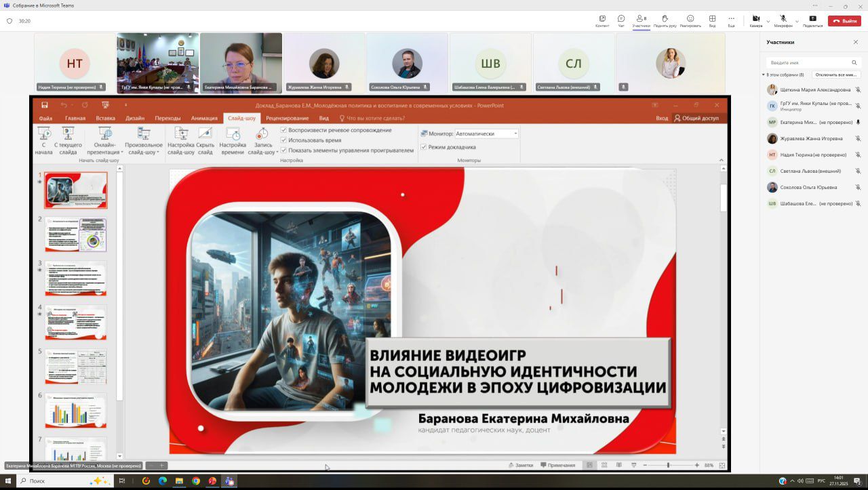Turn on the camera in Teams
Screen dimensions: 868x490
pos(755,20)
